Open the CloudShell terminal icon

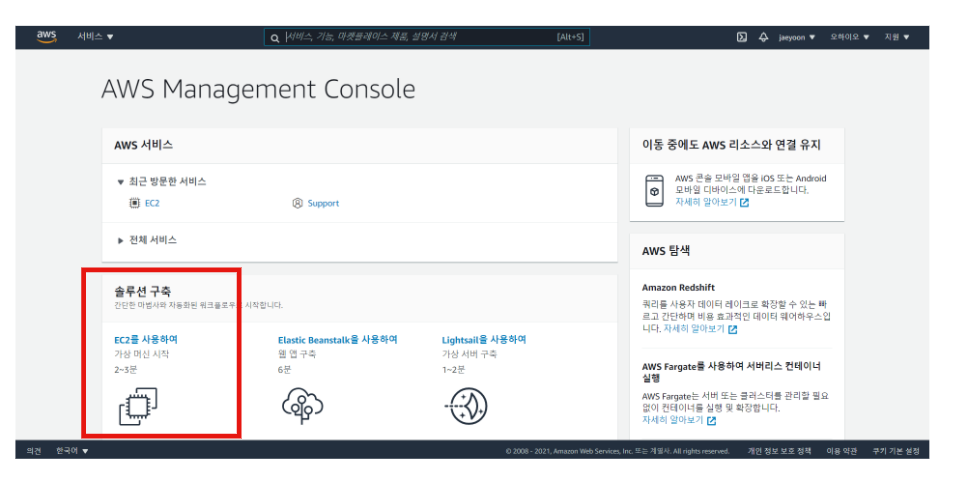(742, 37)
